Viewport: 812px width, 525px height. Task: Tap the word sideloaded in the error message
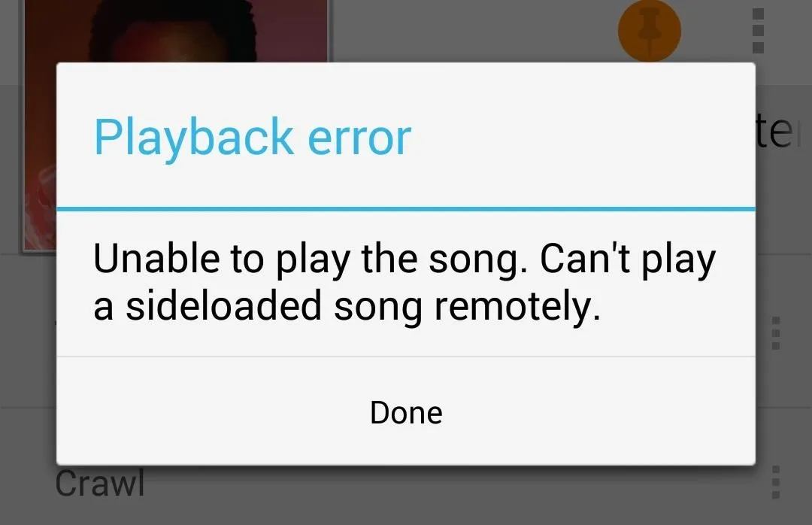pos(224,305)
